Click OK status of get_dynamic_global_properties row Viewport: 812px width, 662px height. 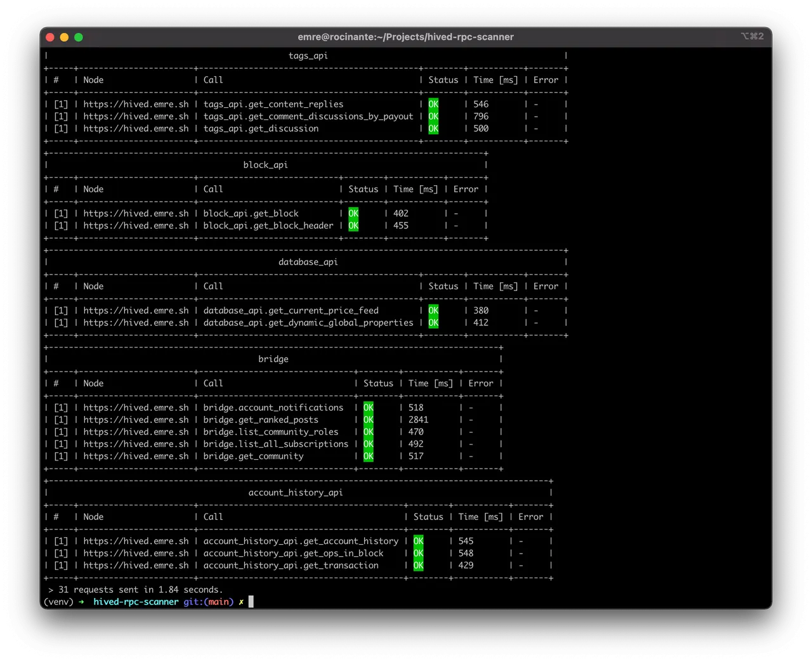tap(433, 322)
